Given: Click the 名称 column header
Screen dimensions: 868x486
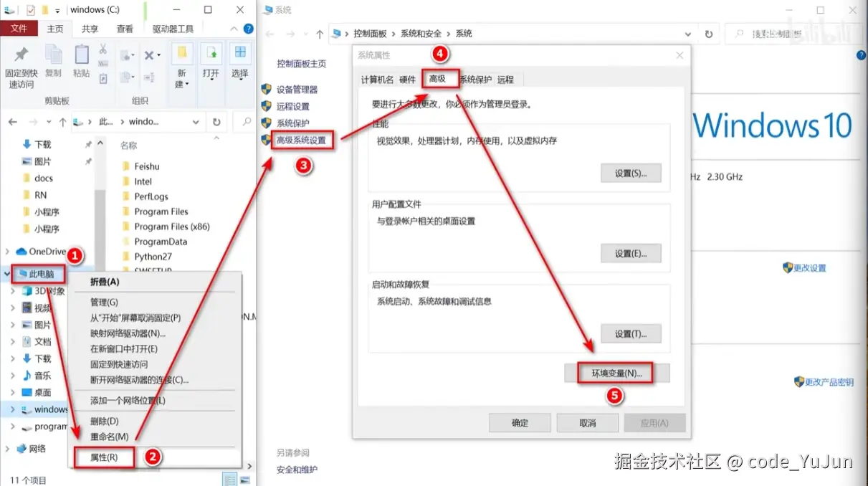Looking at the screenshot, I should tap(128, 146).
